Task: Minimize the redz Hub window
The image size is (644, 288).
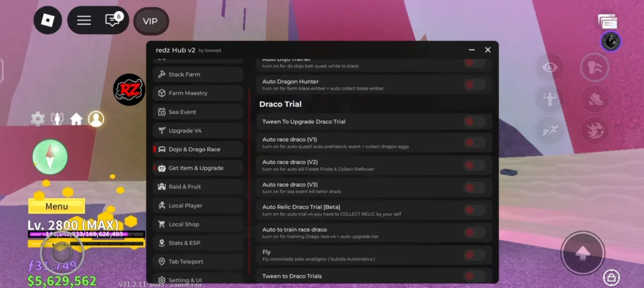Action: 472,50
